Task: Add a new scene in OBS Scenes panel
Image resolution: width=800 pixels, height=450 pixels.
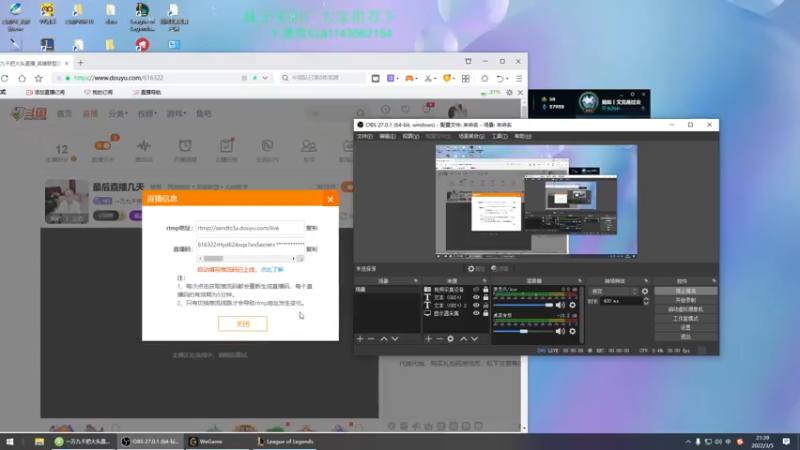Action: (360, 339)
